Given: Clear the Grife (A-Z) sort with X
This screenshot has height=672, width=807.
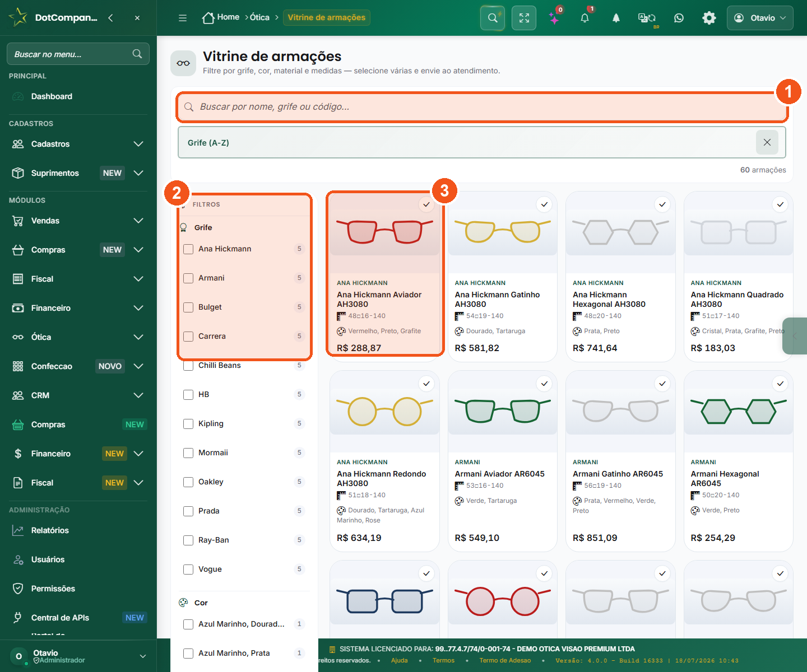Looking at the screenshot, I should pyautogui.click(x=767, y=142).
